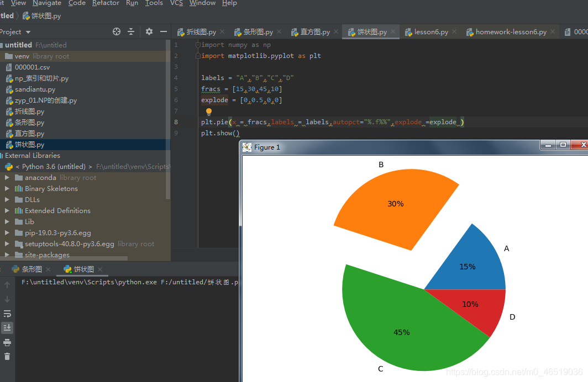Viewport: 588px width, 382px height.
Task: Expand the DLLs folder
Action: [x=7, y=200]
